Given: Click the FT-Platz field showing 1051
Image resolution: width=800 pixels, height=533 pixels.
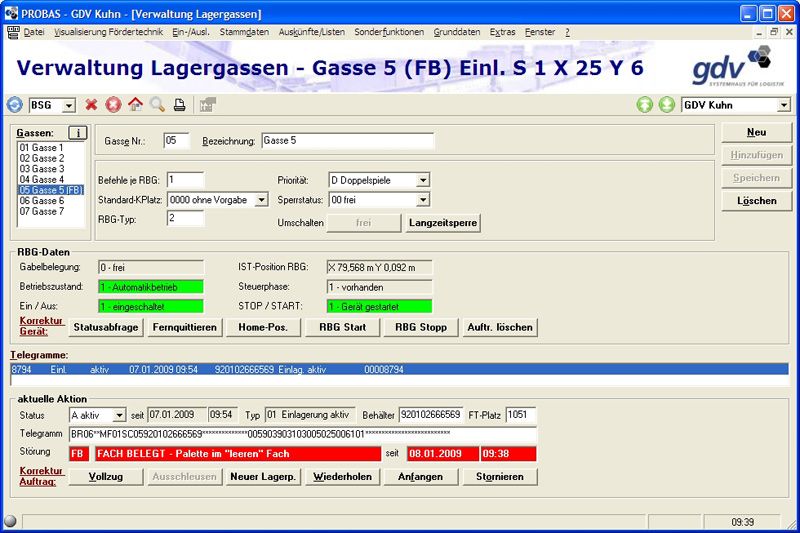Looking at the screenshot, I should click(521, 415).
